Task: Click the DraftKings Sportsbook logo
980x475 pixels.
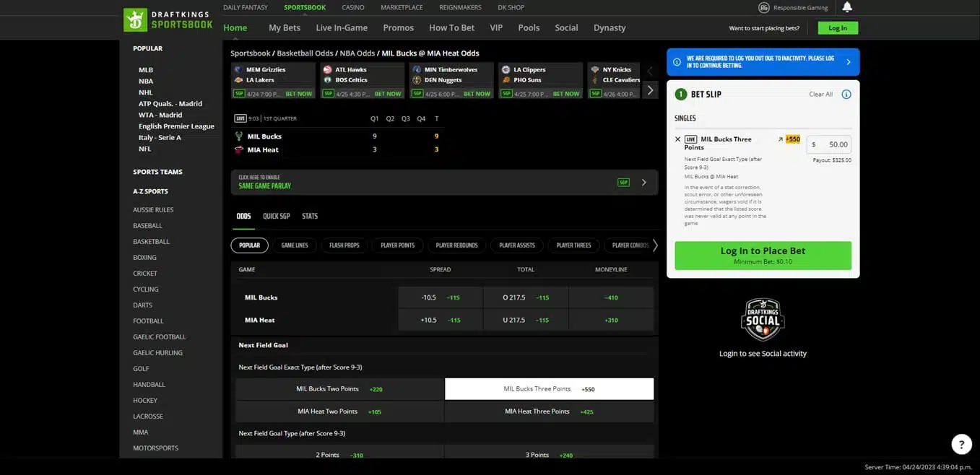Action: pos(168,19)
